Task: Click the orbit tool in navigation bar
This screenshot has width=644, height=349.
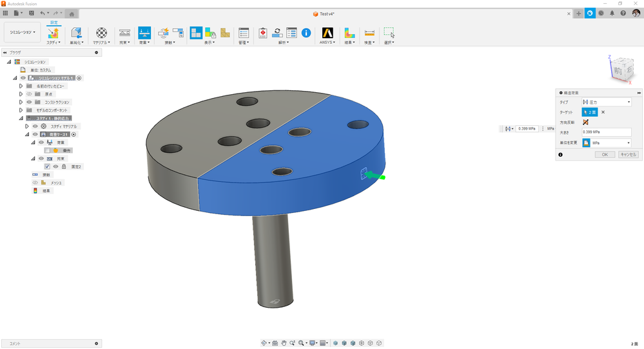Action: 264,343
